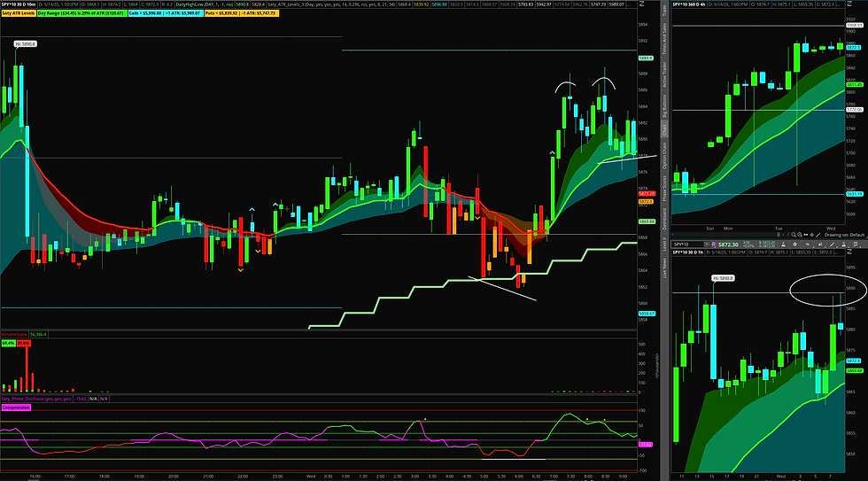The image size is (868, 481).
Task: Select the Chart side tab
Action: (x=664, y=128)
